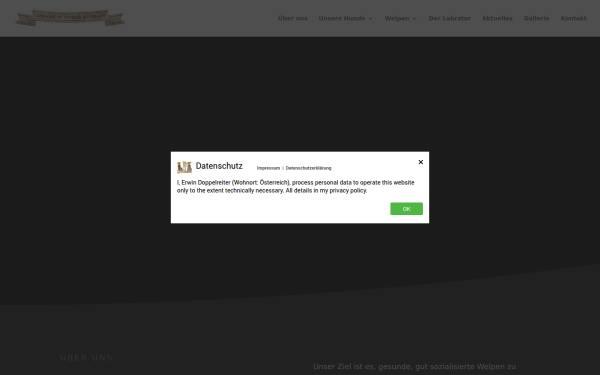Click the site banner logo in the header

[x=70, y=18]
